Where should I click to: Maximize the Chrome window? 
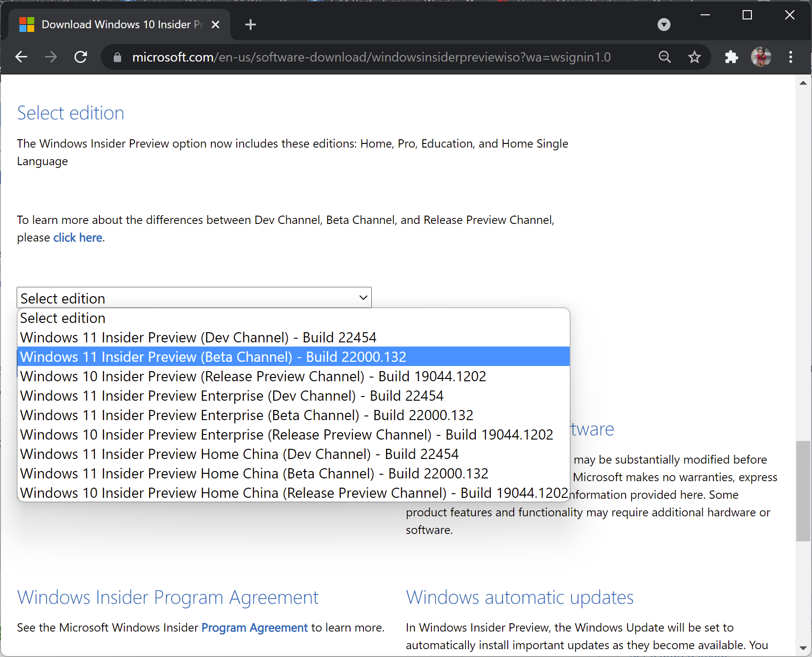tap(747, 15)
